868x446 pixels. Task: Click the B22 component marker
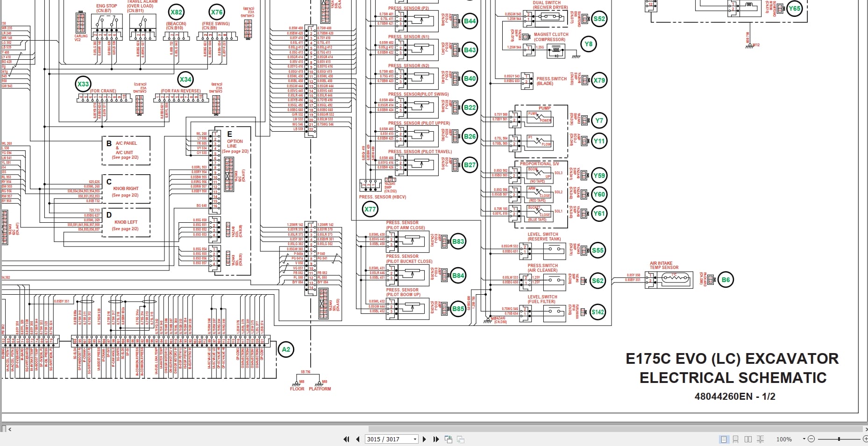470,107
